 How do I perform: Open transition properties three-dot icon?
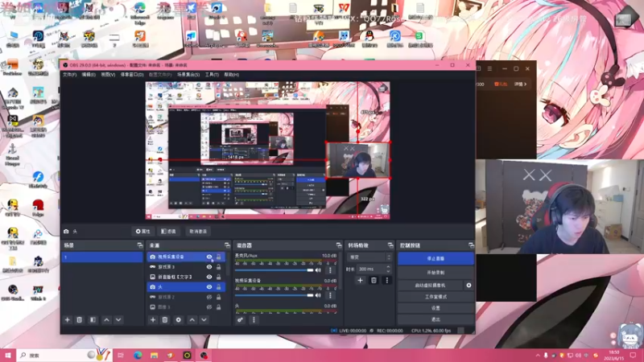click(386, 280)
